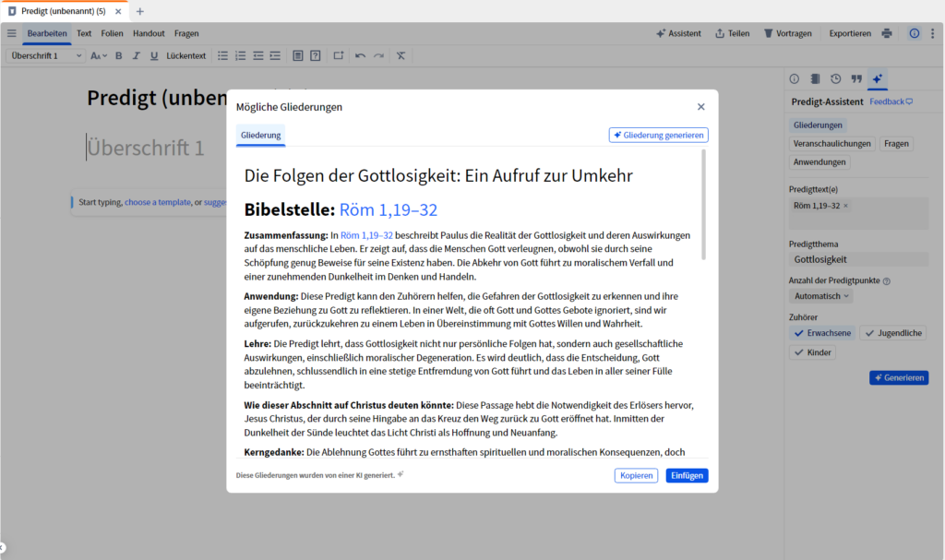The width and height of the screenshot is (945, 560).
Task: Open the Assistent button in top bar
Action: [678, 33]
